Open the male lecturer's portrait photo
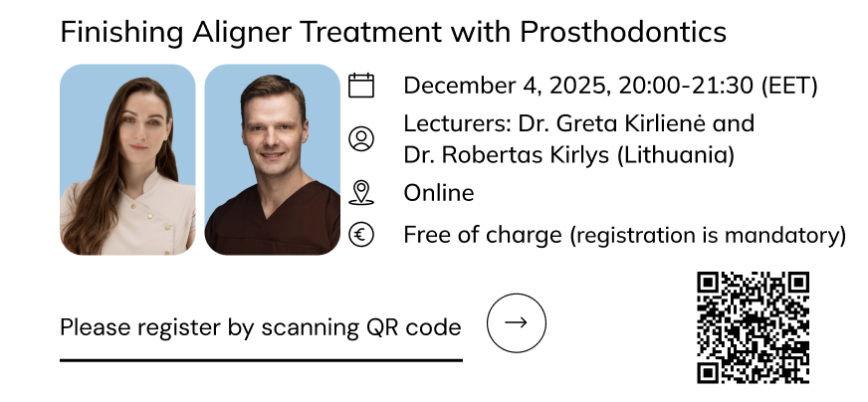The width and height of the screenshot is (868, 402). coord(273,160)
